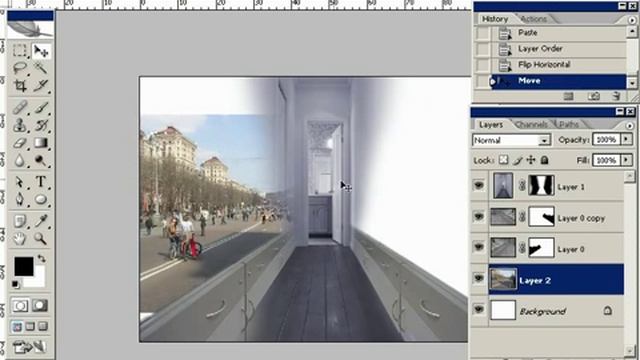This screenshot has height=360, width=640.
Task: Select the Brush tool
Action: [41, 108]
